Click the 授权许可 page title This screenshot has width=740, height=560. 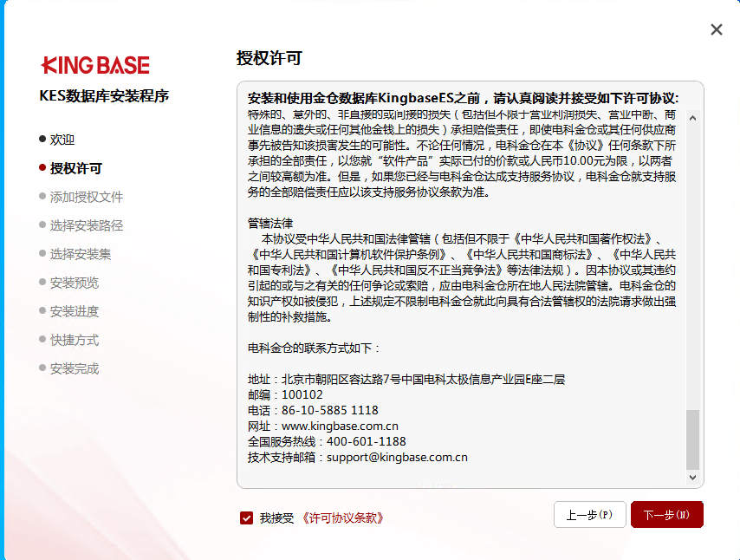tap(269, 59)
